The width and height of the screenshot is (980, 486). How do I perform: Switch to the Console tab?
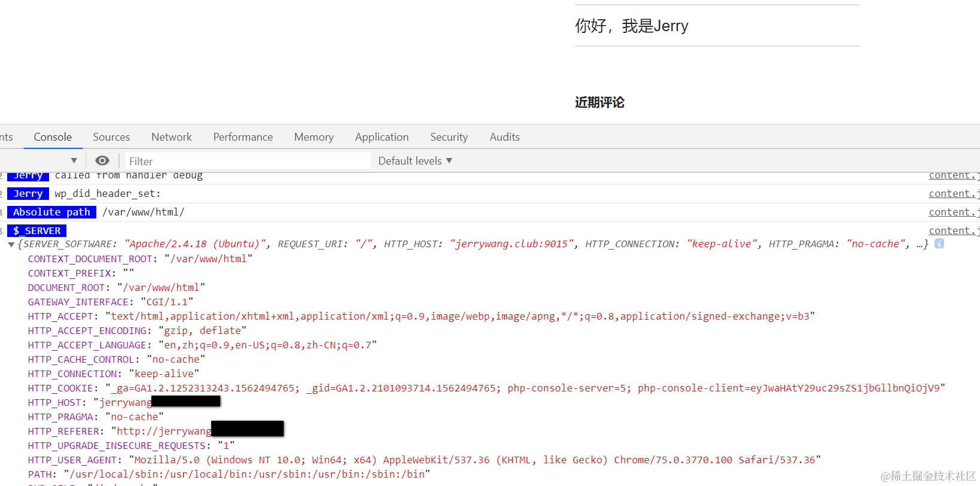click(53, 137)
